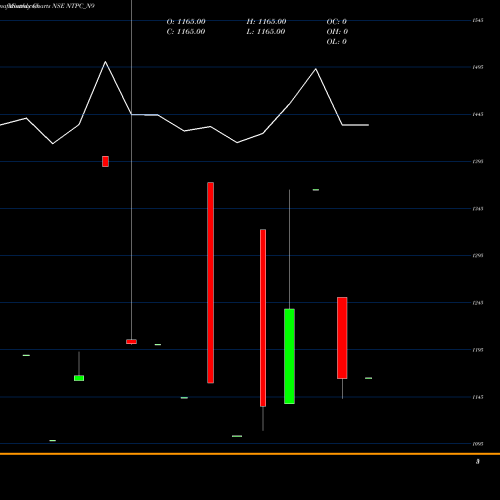This screenshot has height=500, width=500.
Task: Click the 1095 price axis label
Action: point(478,444)
